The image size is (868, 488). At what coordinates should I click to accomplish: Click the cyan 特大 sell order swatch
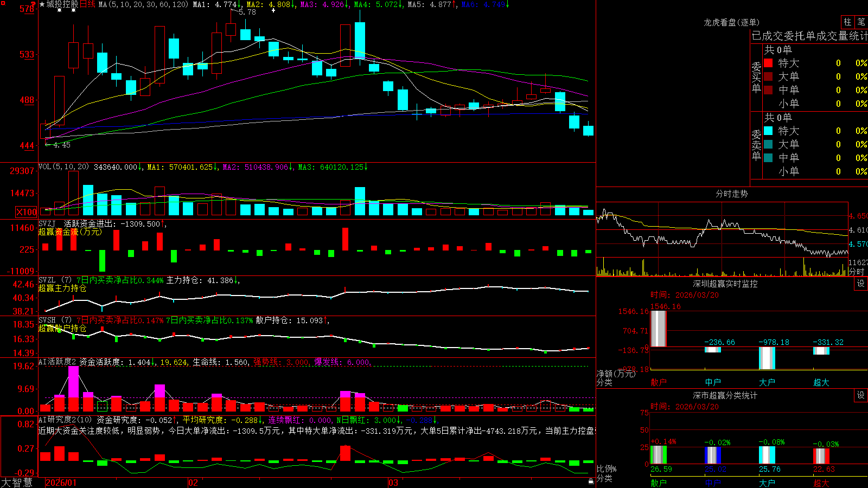point(768,131)
